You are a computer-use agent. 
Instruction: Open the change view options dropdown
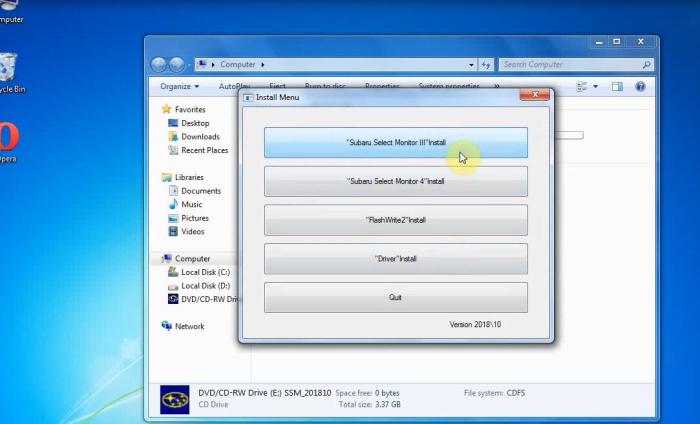click(x=595, y=87)
